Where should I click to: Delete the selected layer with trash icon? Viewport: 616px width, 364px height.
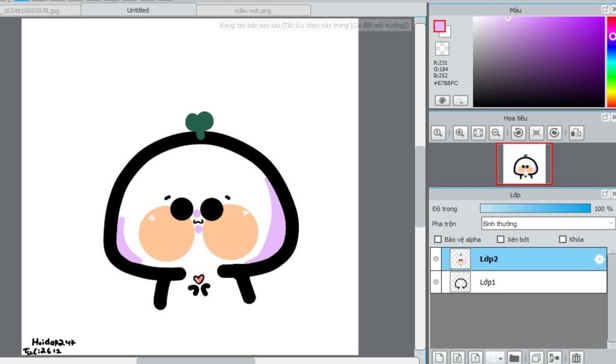tap(576, 358)
